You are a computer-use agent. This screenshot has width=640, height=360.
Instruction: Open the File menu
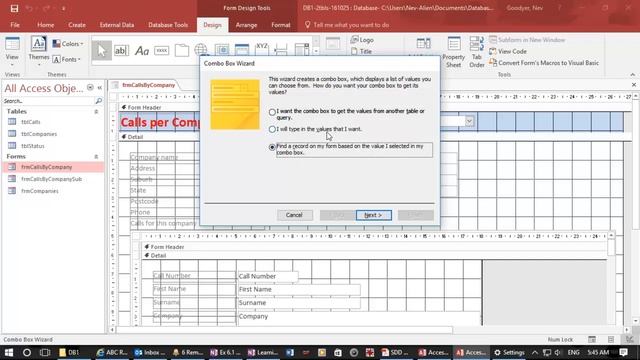[x=15, y=25]
